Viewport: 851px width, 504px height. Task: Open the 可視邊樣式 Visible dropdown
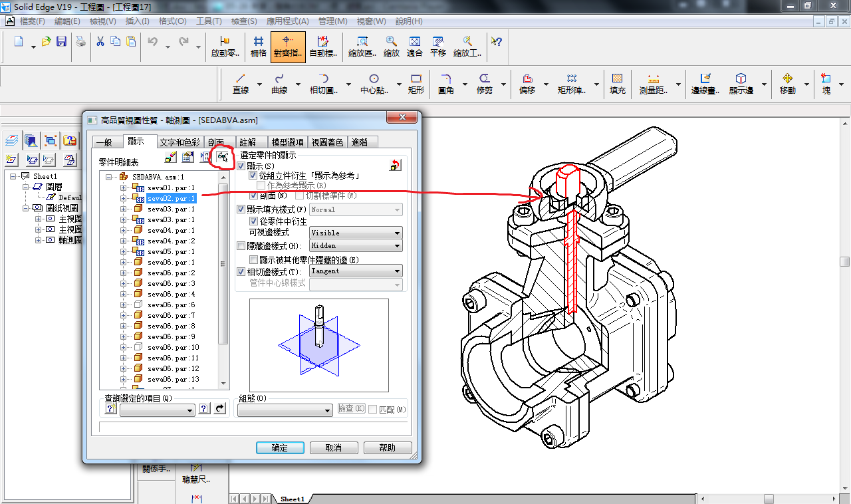(356, 233)
